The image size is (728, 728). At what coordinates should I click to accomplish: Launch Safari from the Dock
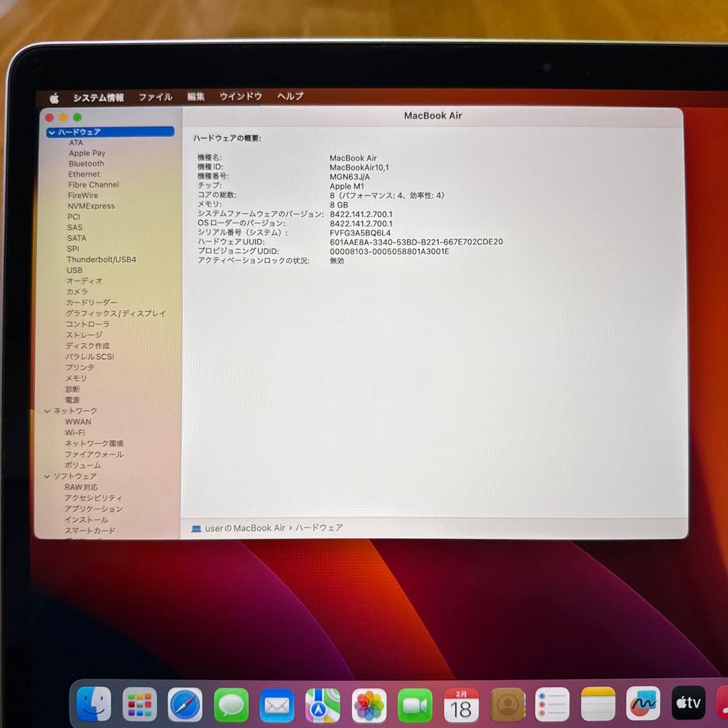coord(185,704)
